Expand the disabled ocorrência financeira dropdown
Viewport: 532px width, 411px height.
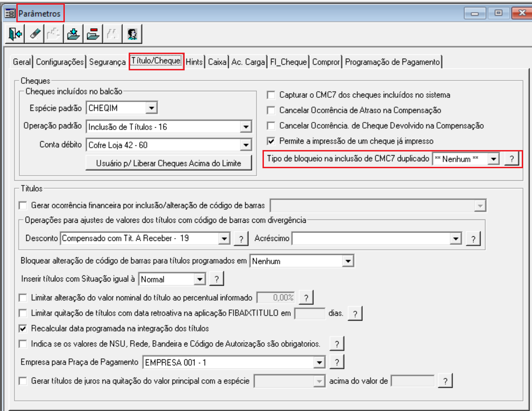(480, 205)
